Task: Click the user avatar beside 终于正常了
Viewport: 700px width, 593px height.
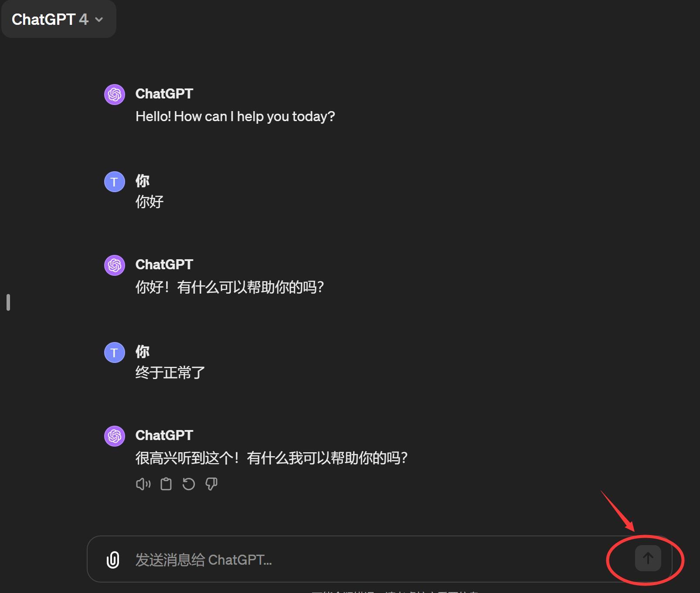Action: tap(115, 352)
